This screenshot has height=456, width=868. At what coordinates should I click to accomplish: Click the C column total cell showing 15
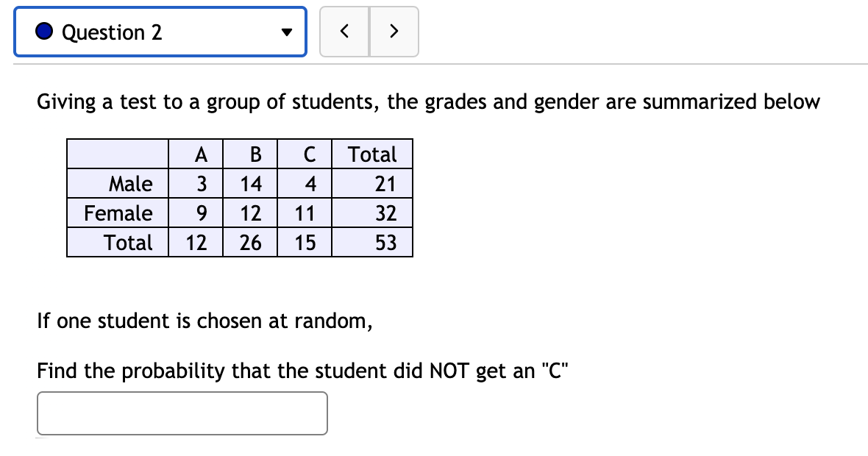pyautogui.click(x=305, y=243)
